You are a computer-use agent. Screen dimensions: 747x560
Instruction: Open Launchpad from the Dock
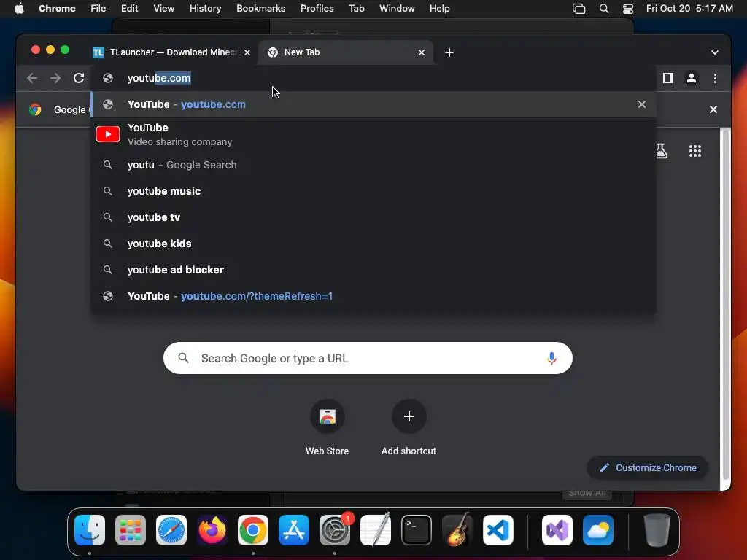click(131, 530)
